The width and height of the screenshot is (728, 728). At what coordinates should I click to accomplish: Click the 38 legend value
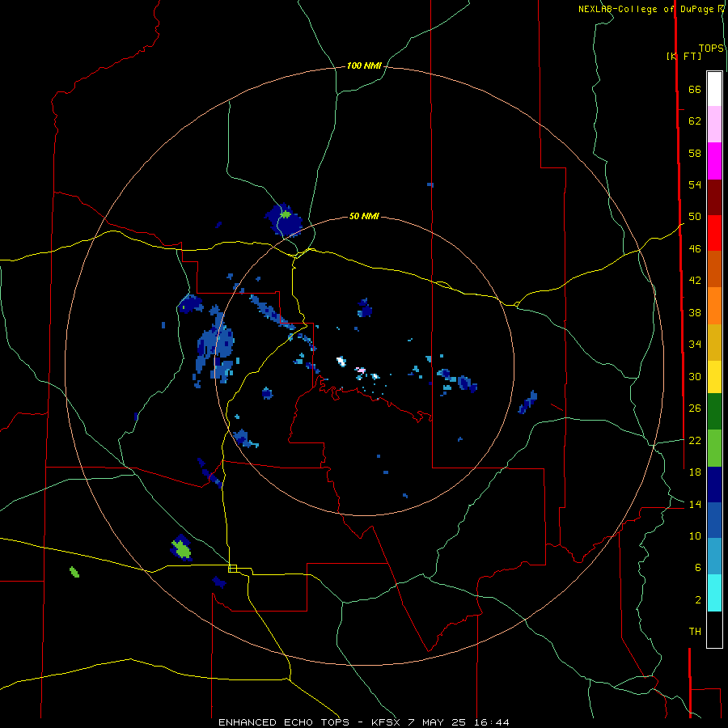pos(695,312)
